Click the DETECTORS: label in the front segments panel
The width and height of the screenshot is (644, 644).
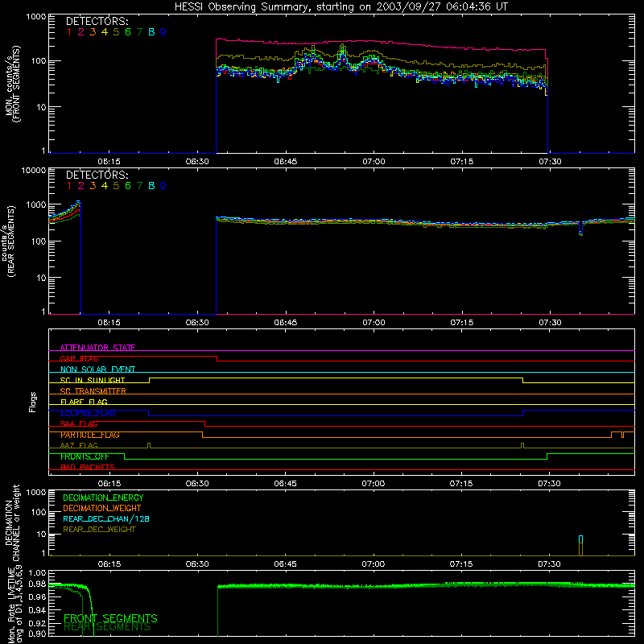[97, 22]
